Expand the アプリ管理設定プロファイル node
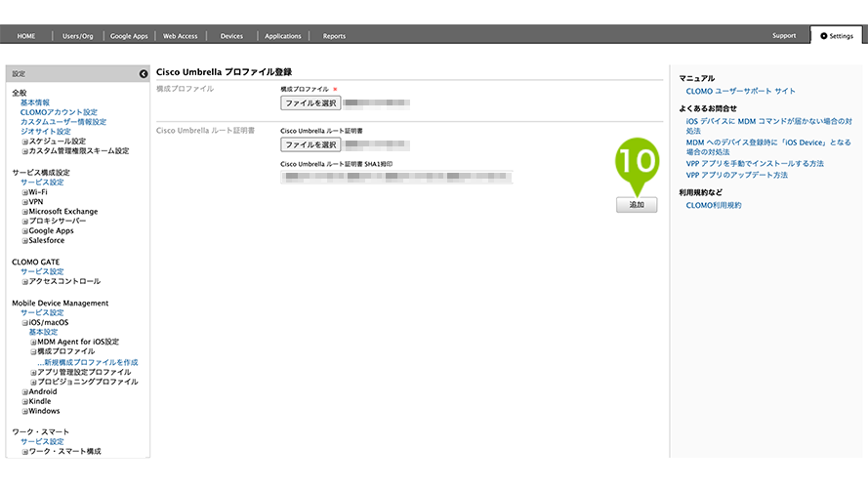 click(33, 373)
